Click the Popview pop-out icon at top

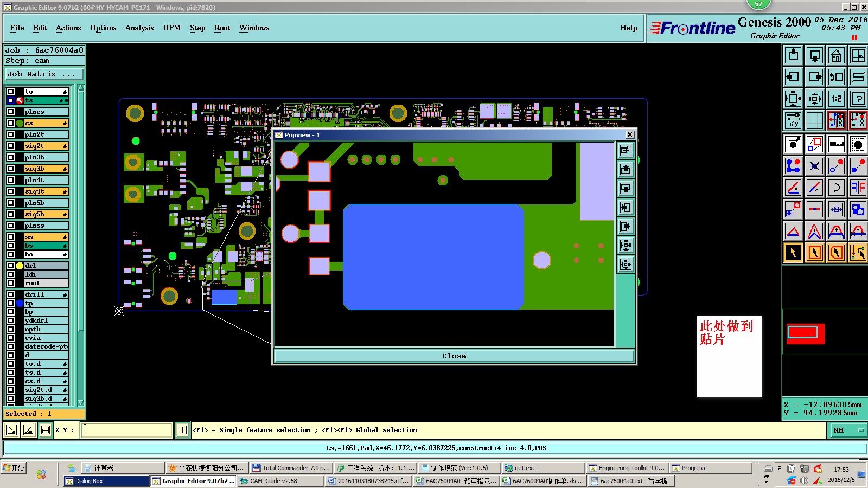click(626, 150)
